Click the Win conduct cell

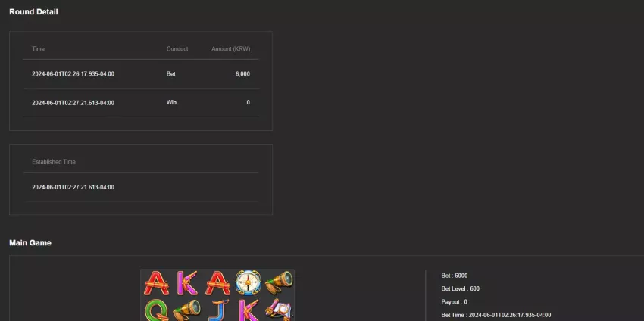[x=172, y=103]
